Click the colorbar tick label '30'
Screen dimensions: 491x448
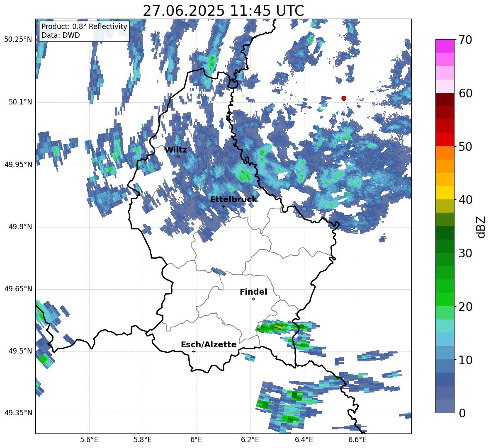465,253
